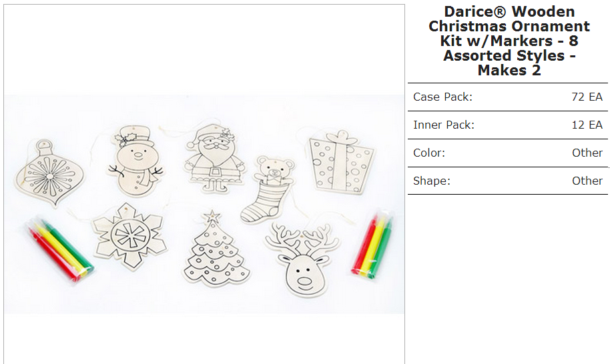Click the Darice product title heading
This screenshot has width=612, height=364.
pyautogui.click(x=509, y=41)
